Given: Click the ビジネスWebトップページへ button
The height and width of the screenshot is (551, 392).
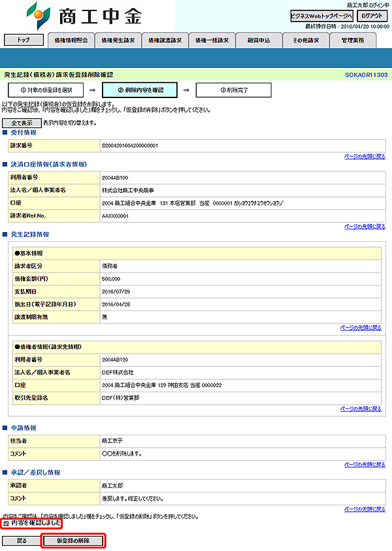Looking at the screenshot, I should click(321, 16).
